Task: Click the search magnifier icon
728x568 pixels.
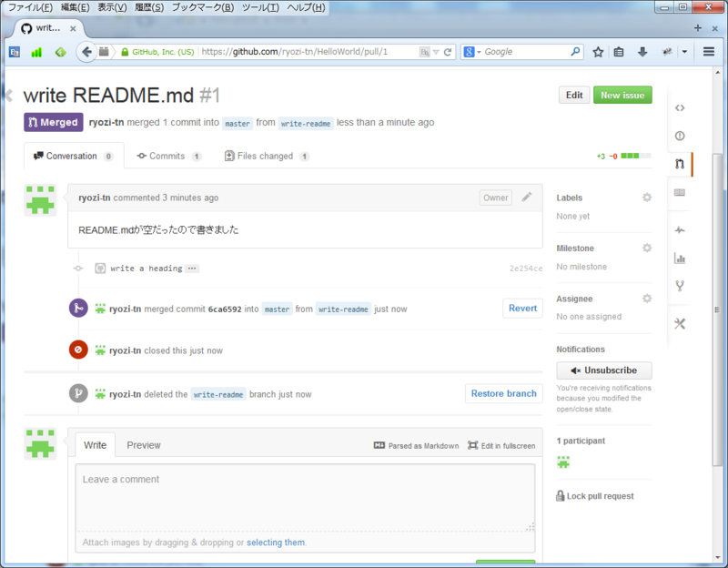Action: coord(575,52)
